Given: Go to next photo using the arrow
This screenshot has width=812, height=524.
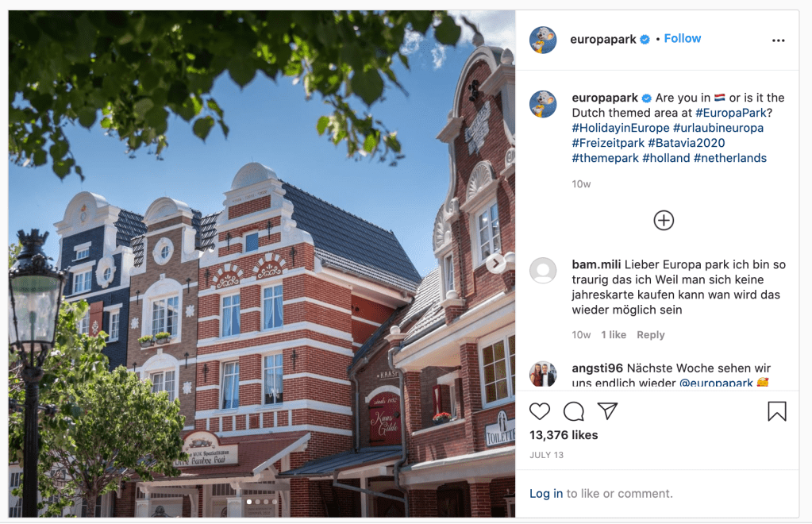Looking at the screenshot, I should [495, 264].
